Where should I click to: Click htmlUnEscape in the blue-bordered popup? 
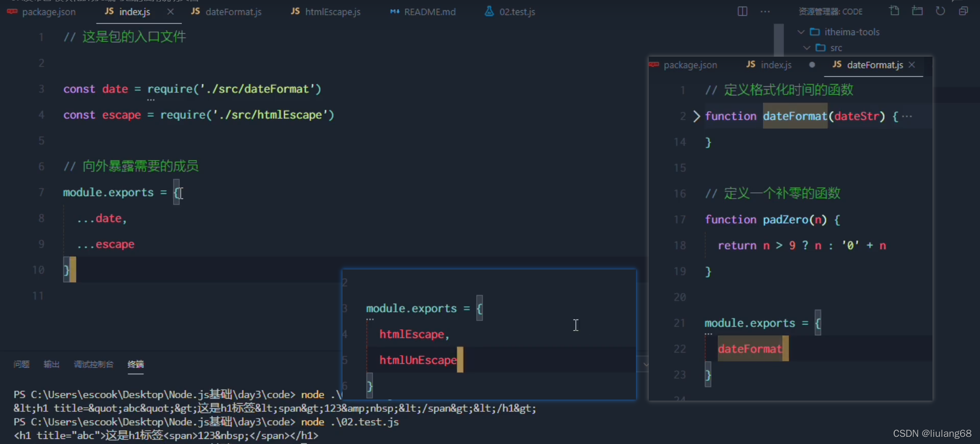[418, 360]
